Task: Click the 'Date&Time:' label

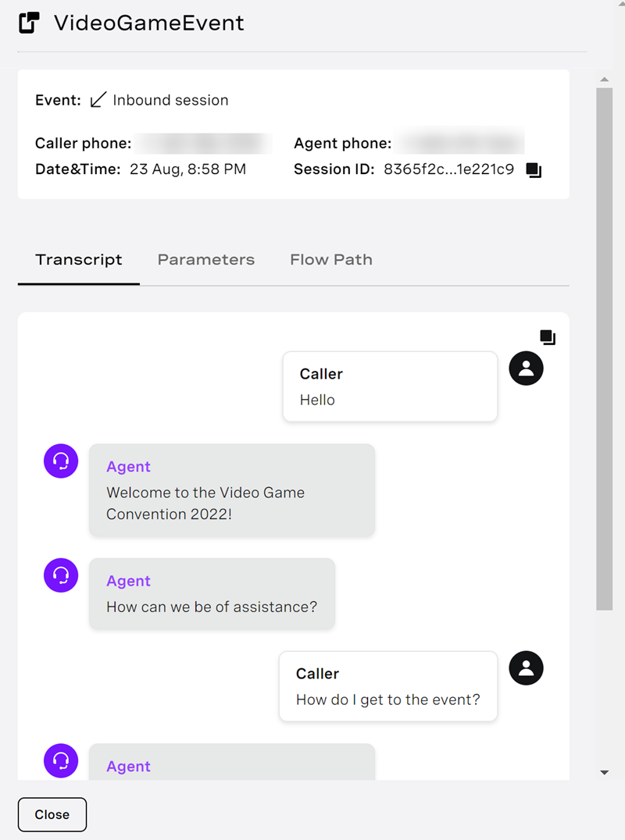Action: (77, 169)
